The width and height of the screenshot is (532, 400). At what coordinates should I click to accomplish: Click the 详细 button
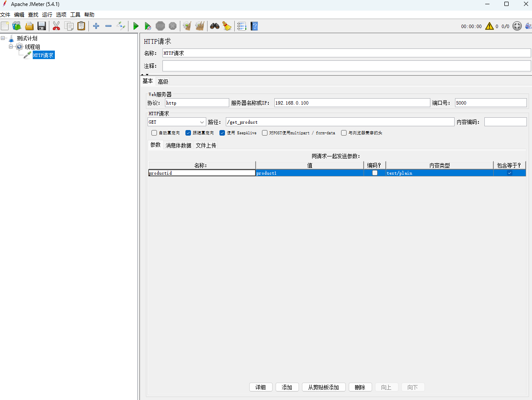(x=261, y=387)
